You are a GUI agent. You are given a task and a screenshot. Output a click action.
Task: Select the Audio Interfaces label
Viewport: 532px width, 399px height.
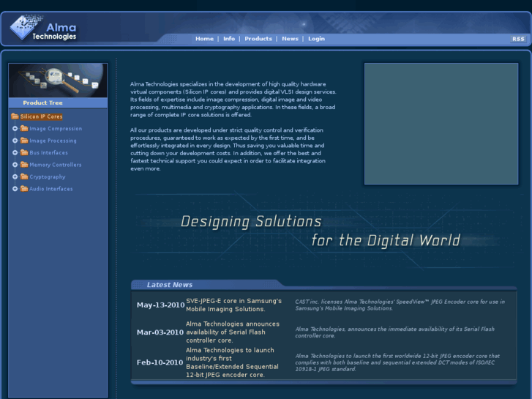(x=51, y=189)
